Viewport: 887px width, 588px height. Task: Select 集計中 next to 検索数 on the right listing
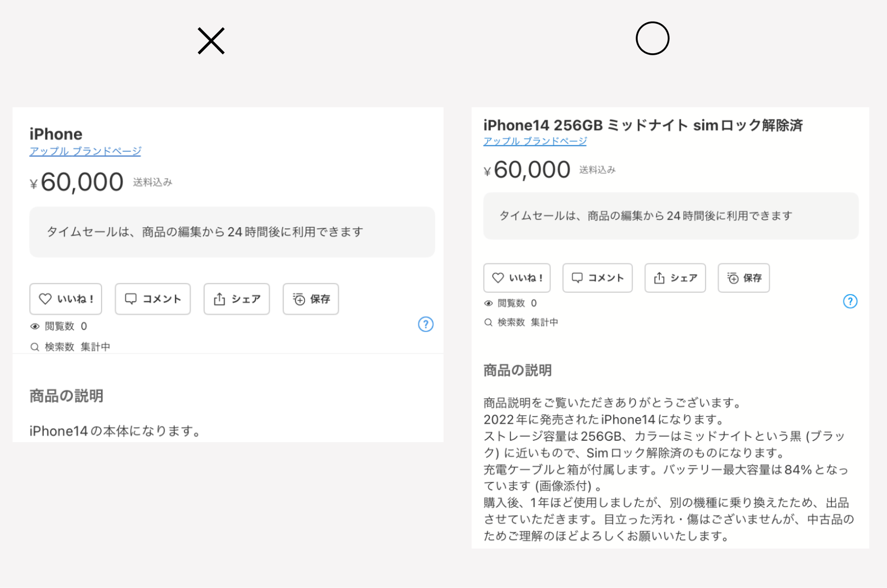545,322
